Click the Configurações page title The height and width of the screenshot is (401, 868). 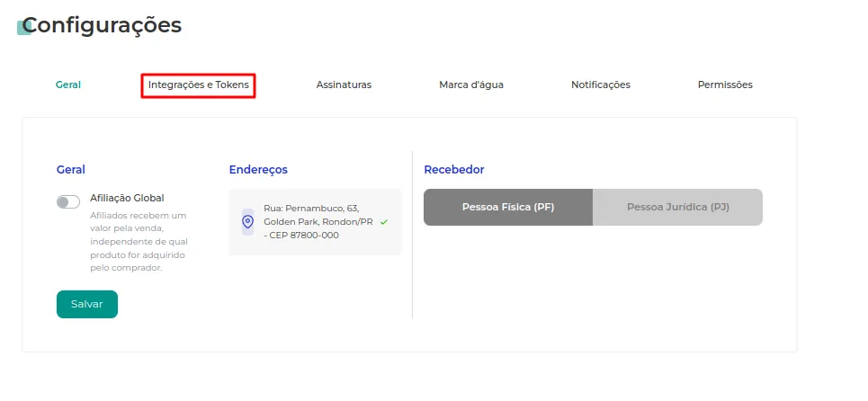(x=102, y=25)
